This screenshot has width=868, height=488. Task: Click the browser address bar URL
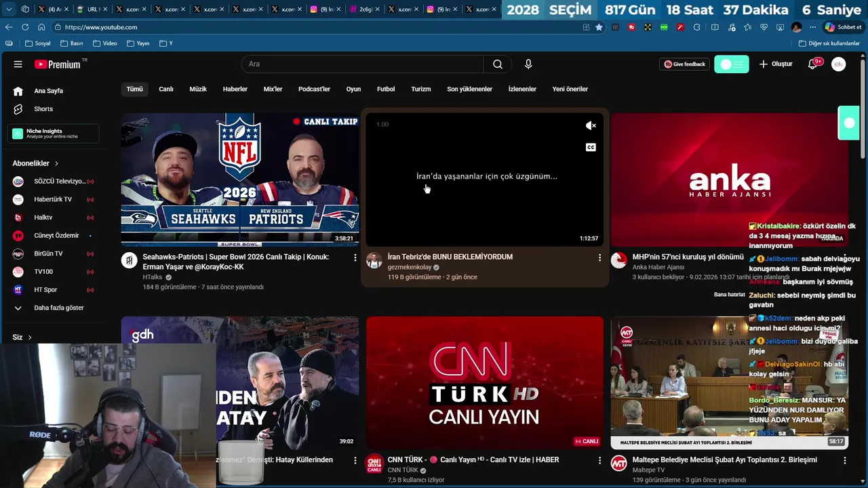pos(101,27)
